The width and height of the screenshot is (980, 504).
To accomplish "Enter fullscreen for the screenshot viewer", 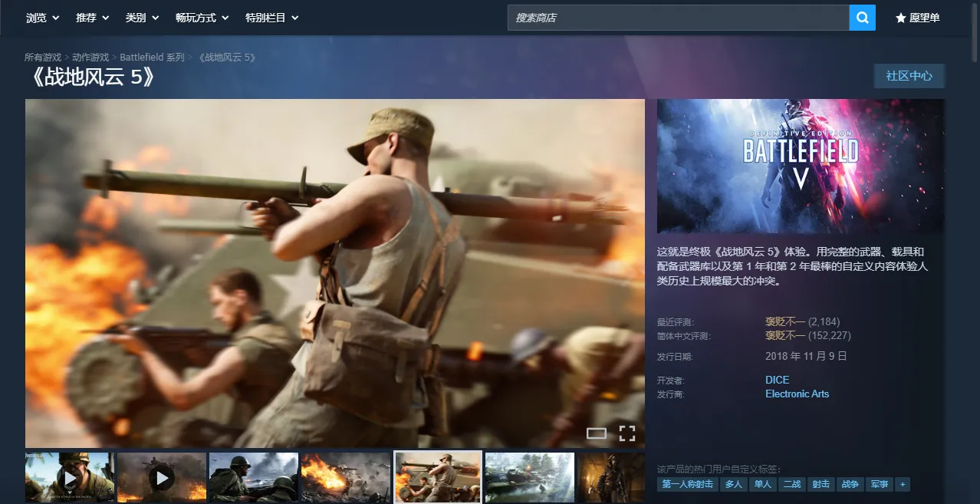I will (626, 433).
